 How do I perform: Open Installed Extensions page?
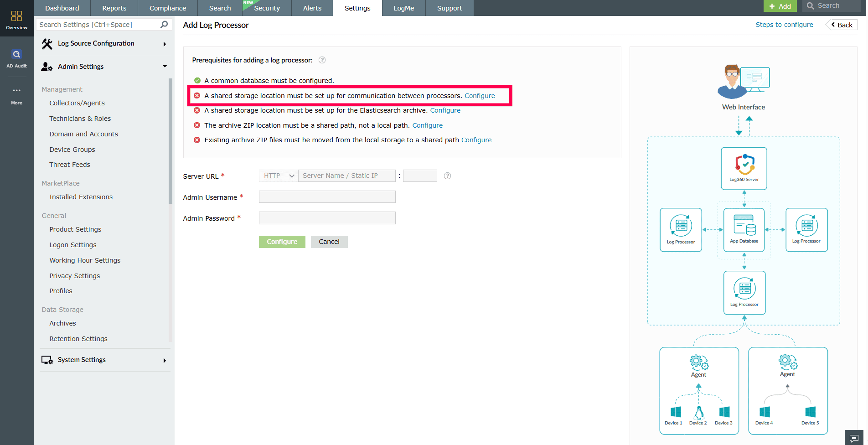pos(81,197)
